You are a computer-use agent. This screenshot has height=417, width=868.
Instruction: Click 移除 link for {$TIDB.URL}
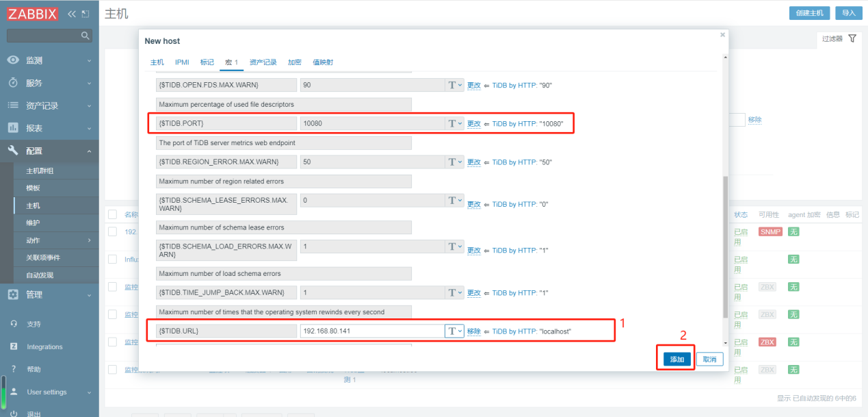pos(474,331)
